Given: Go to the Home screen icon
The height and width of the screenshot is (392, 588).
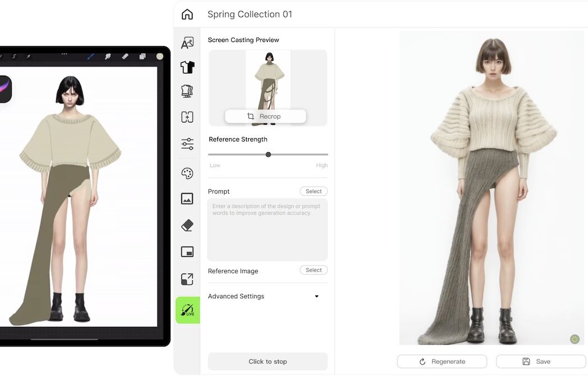Looking at the screenshot, I should pyautogui.click(x=187, y=15).
